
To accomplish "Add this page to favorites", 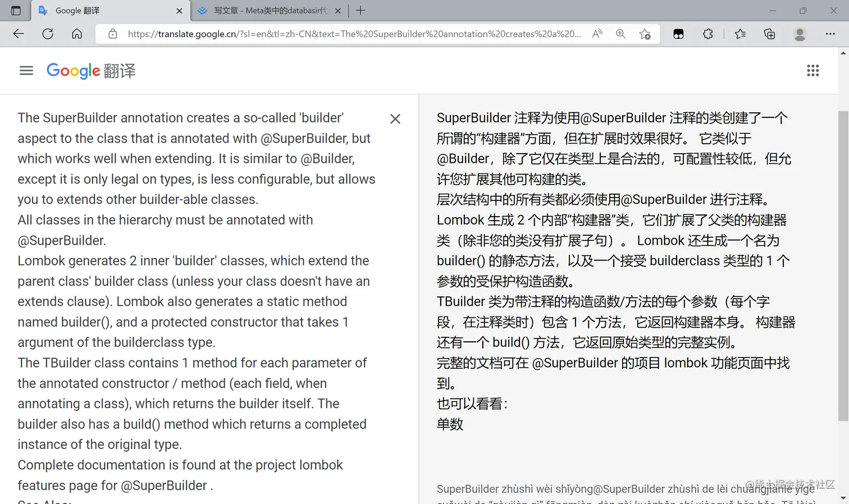I will tap(645, 34).
